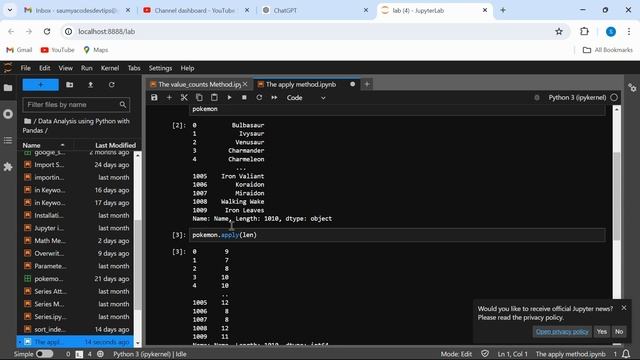Focus the Filter files by name field

tap(76, 105)
